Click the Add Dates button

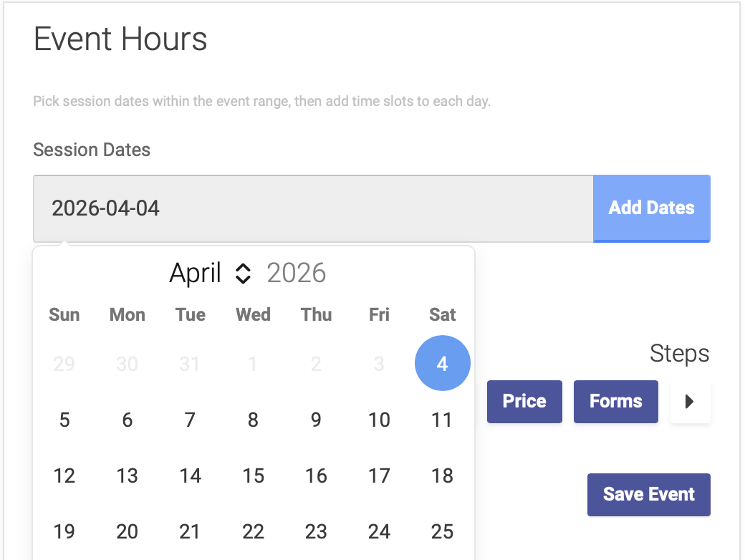coord(651,208)
